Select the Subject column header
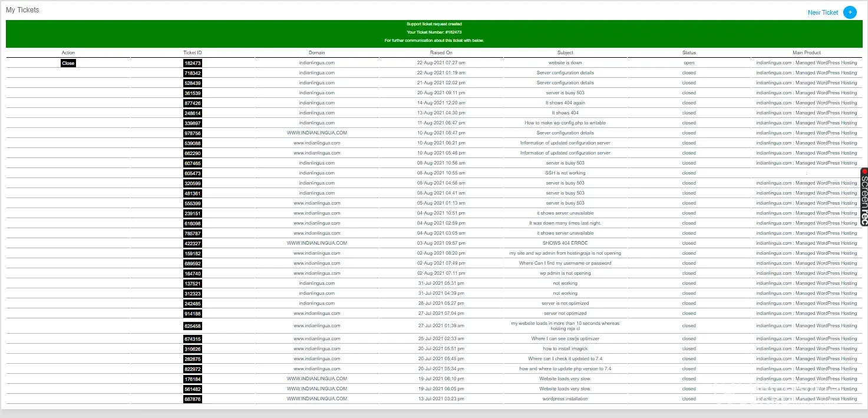The height and width of the screenshot is (418, 868). (x=565, y=52)
